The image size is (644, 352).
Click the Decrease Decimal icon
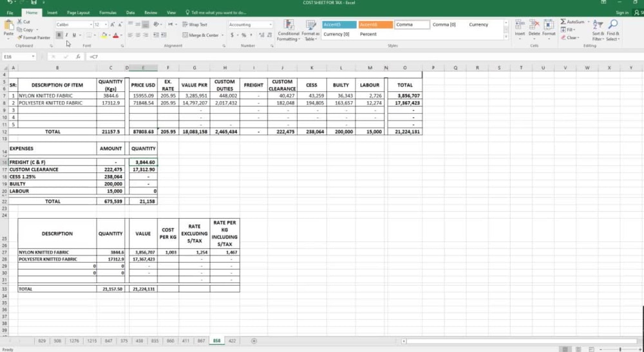(x=269, y=35)
